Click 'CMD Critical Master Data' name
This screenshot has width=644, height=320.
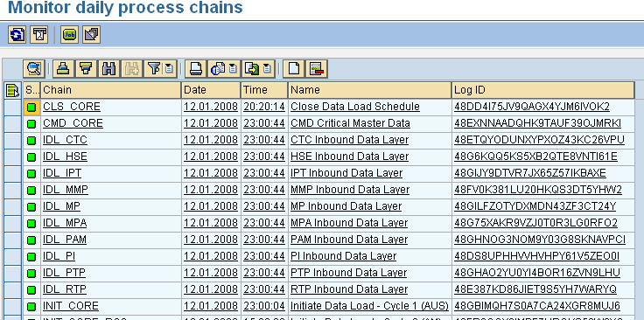350,123
